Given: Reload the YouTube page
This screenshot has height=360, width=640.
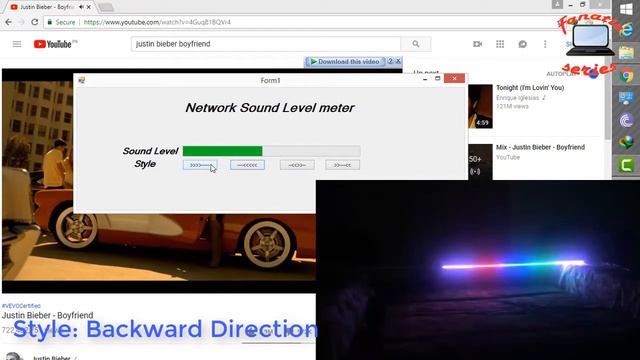Looking at the screenshot, I should (x=35, y=22).
